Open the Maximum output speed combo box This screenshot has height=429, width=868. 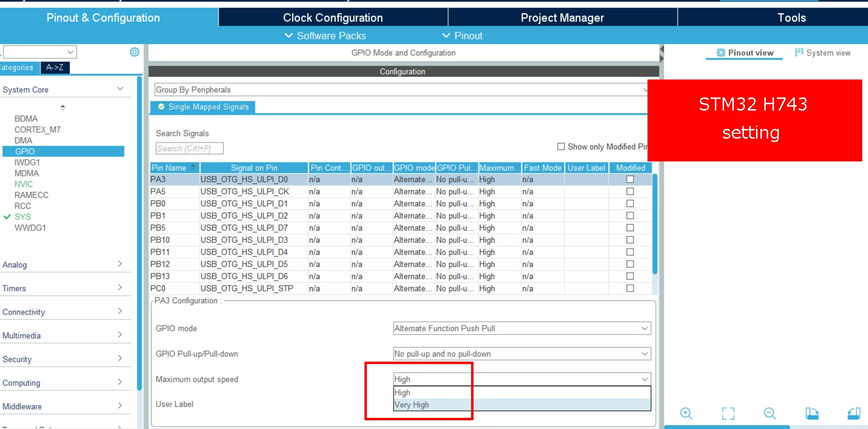tap(522, 379)
